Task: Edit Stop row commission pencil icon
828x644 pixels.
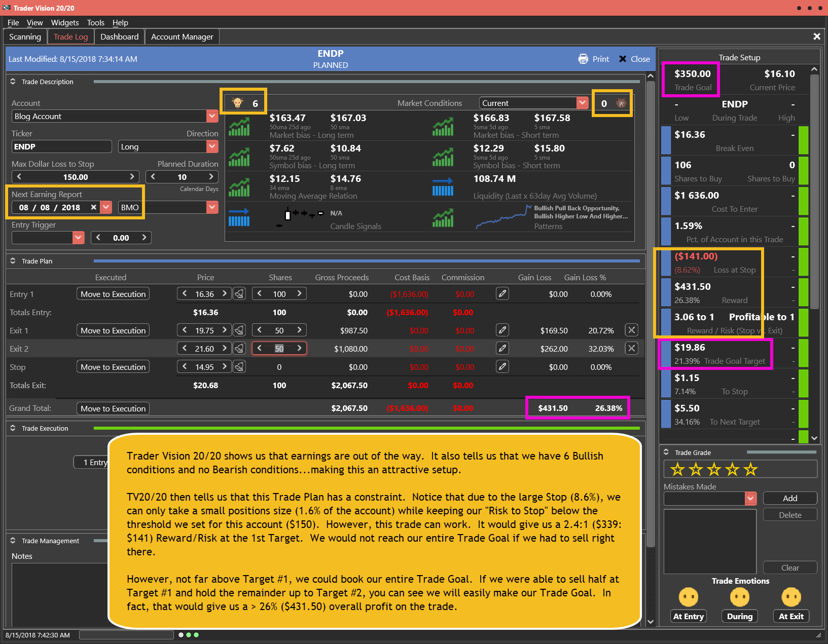Action: pyautogui.click(x=502, y=367)
